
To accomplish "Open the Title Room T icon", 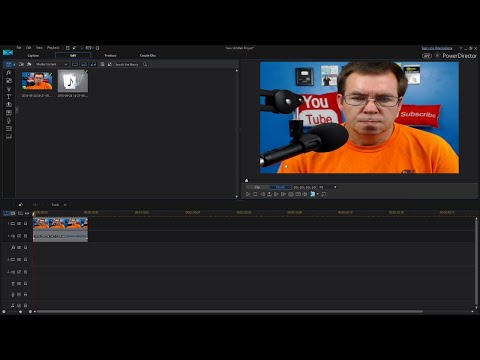I will coord(9,96).
